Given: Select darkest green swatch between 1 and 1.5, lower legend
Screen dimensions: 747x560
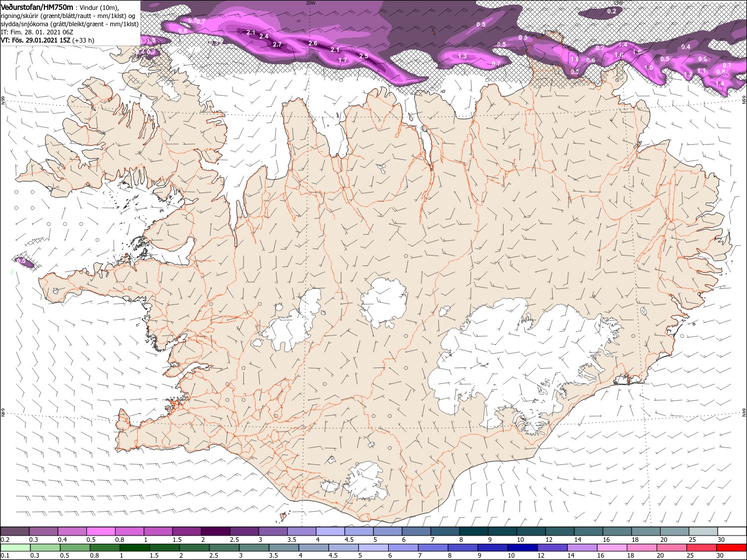Looking at the screenshot, I should (x=134, y=548).
